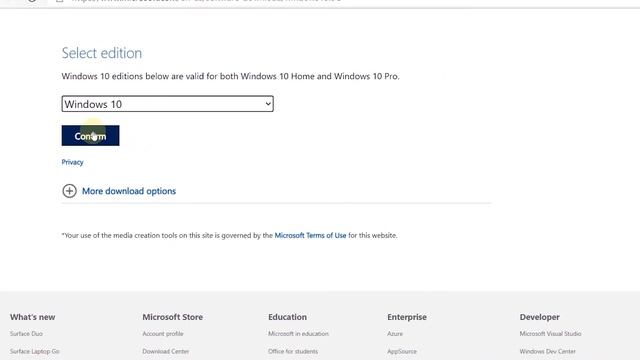Visit Microsoft in education link
640x360 pixels.
point(298,333)
